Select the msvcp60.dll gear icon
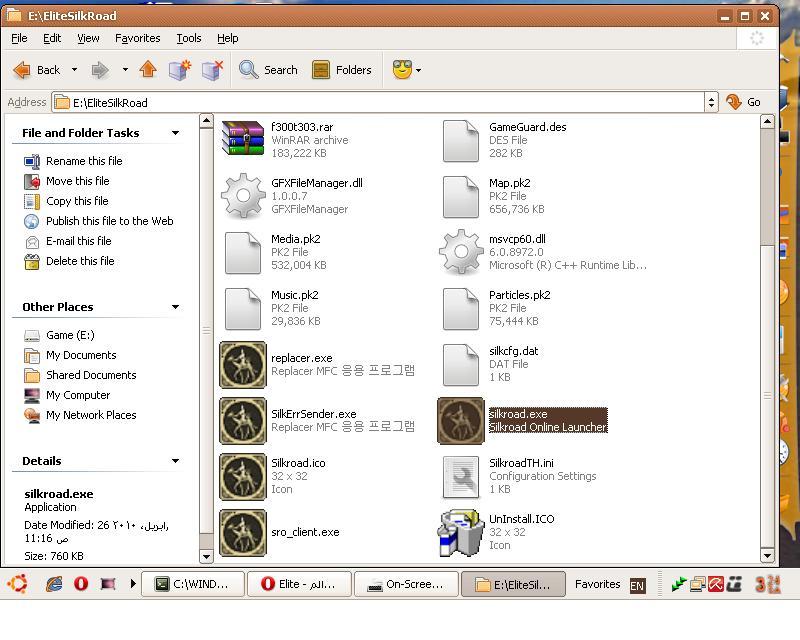 (x=461, y=252)
